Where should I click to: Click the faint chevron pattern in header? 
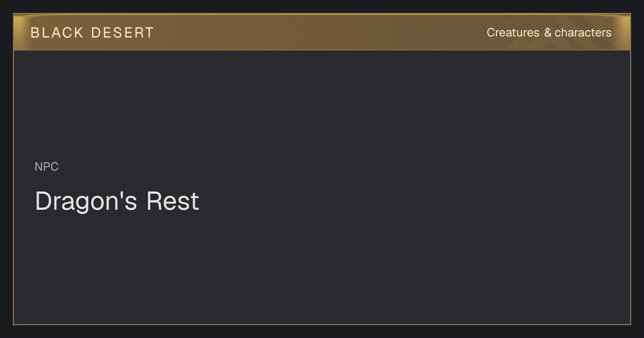click(542, 40)
